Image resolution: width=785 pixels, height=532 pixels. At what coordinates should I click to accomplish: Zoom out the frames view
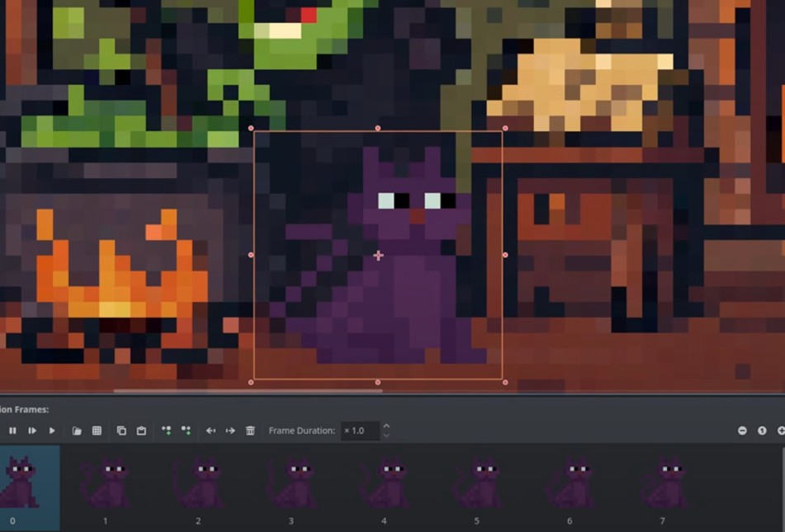[742, 431]
